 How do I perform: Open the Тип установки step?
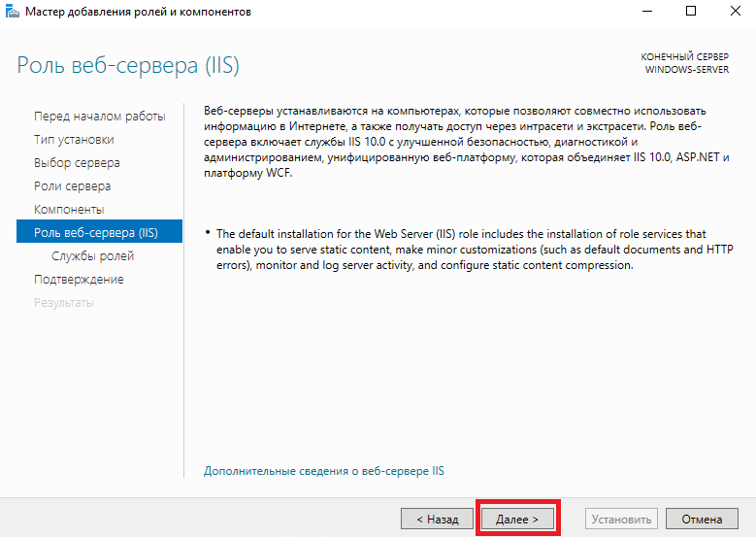[74, 140]
